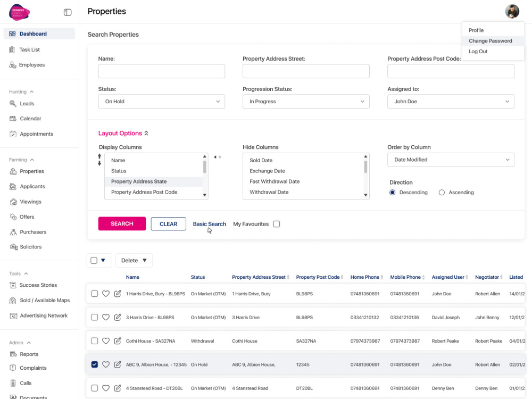Edit the 1 Harris Drive, Bury property
This screenshot has width=532, height=399.
[x=118, y=294]
